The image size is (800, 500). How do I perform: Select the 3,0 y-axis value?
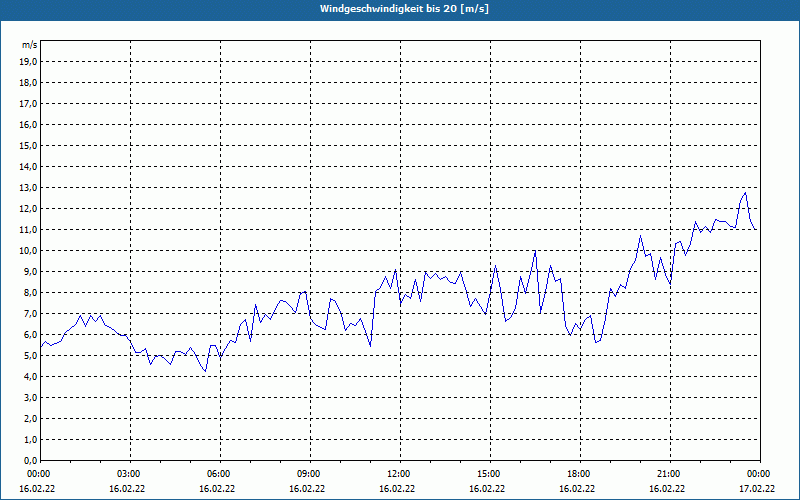[x=30, y=397]
